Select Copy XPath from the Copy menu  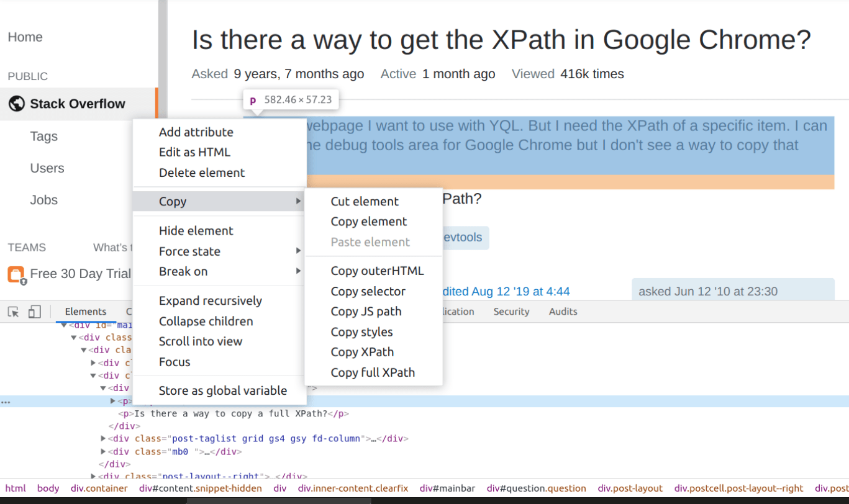tap(361, 351)
